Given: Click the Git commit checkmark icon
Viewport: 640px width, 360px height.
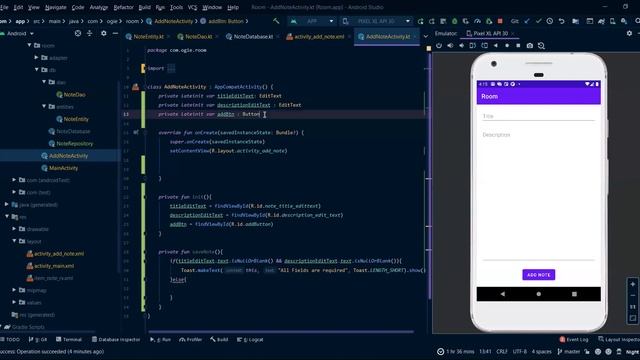Looking at the screenshot, I should [x=538, y=21].
